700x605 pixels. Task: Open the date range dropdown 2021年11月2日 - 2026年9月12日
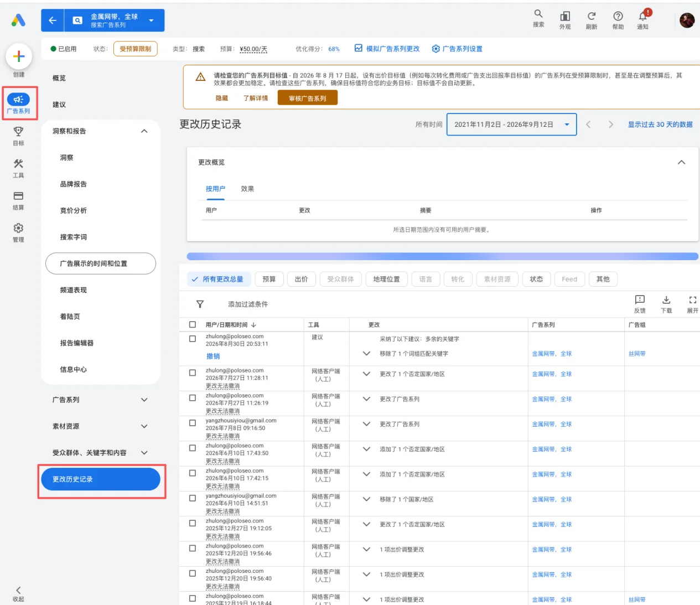[x=512, y=125]
